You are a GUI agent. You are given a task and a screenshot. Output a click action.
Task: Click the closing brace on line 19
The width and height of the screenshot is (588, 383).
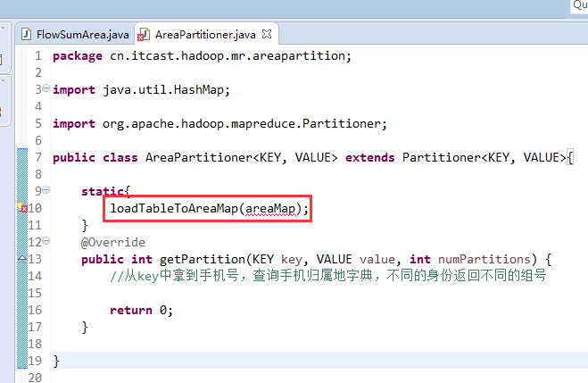(x=56, y=362)
